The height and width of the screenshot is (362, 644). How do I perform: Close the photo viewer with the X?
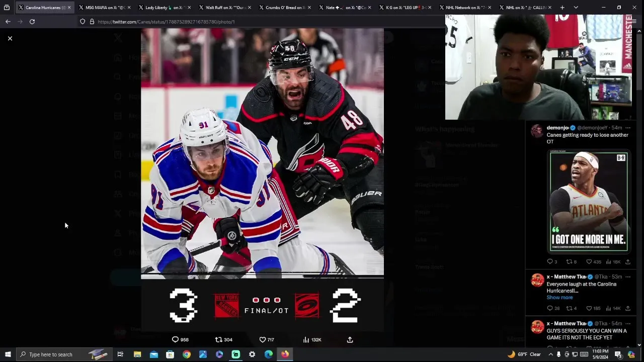pyautogui.click(x=10, y=38)
